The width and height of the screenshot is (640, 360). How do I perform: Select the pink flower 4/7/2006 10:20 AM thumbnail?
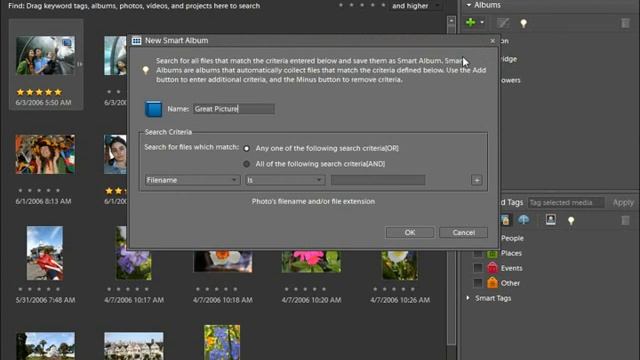pos(311,262)
